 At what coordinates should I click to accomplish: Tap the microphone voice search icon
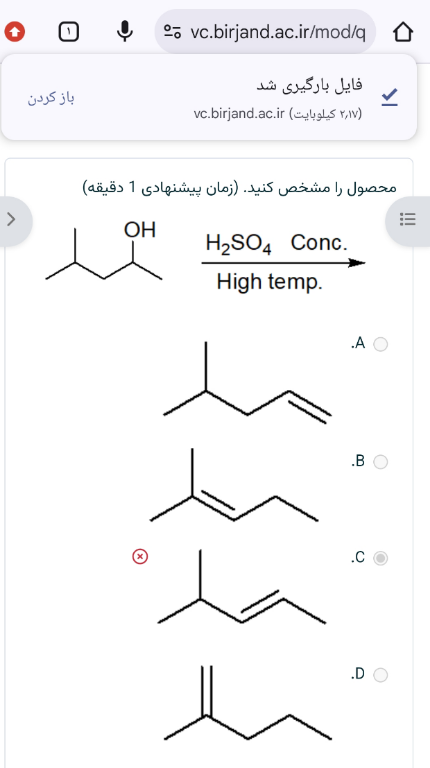coord(125,32)
